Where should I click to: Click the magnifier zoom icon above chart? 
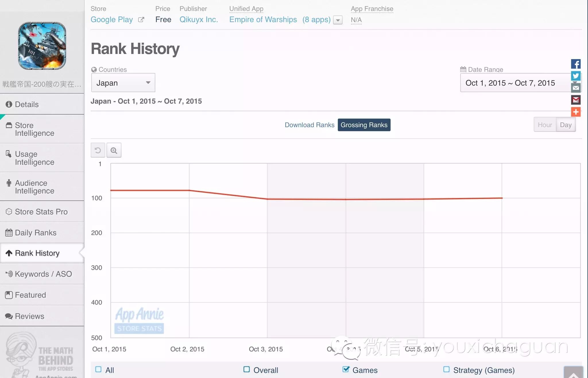114,150
